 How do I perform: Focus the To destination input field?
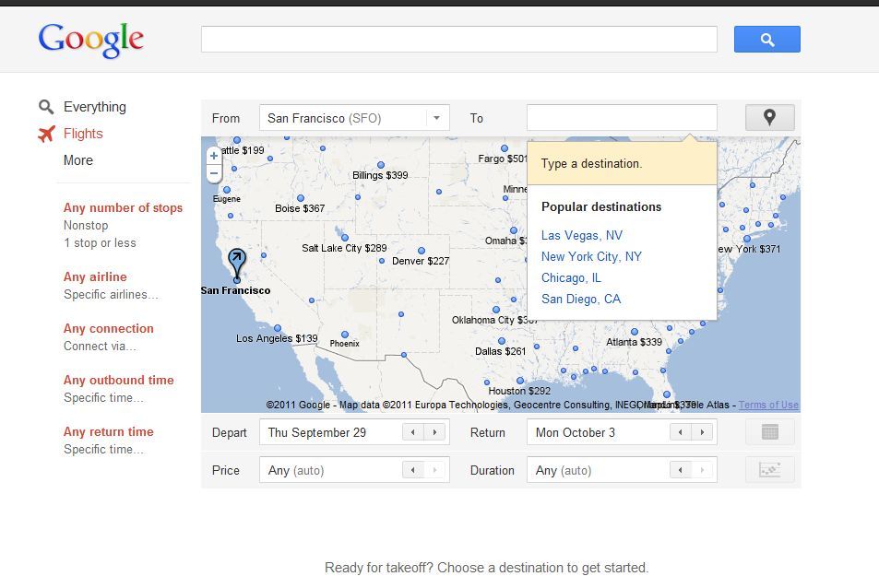tap(622, 118)
